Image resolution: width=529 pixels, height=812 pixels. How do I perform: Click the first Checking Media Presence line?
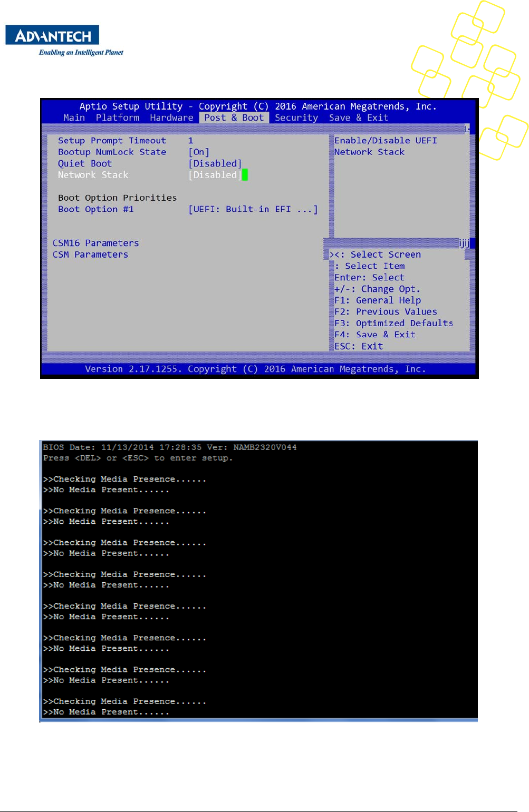(124, 479)
